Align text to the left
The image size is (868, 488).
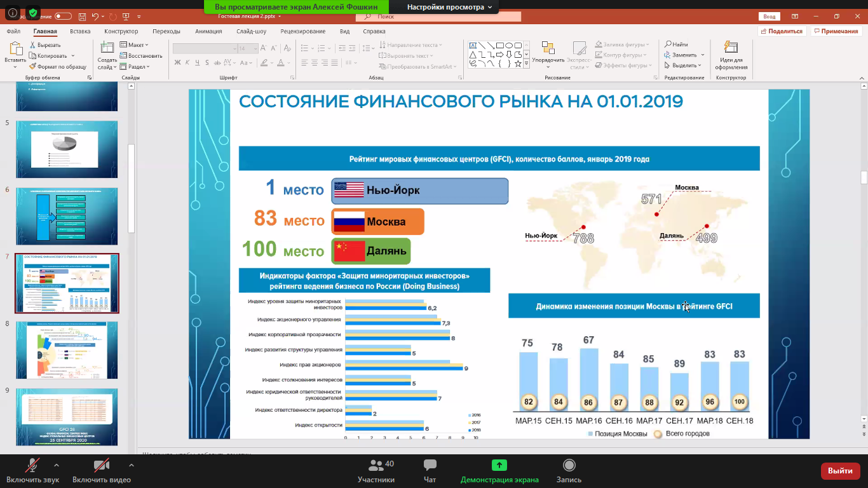tap(305, 62)
